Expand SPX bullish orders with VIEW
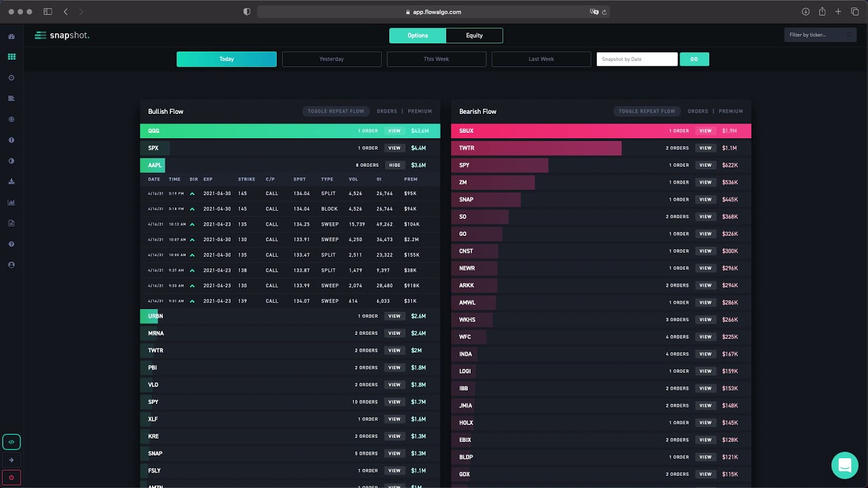Screen dimensions: 868x488 (395, 148)
